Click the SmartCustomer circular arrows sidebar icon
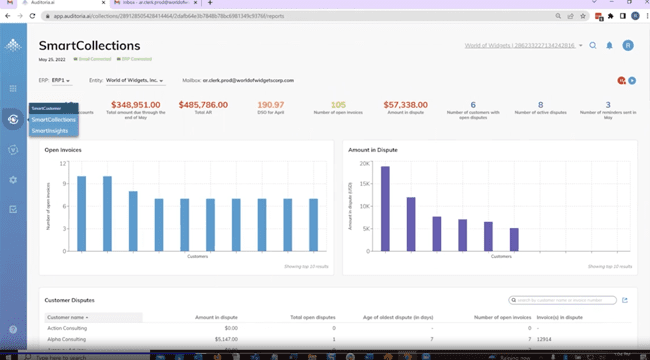Image resolution: width=650 pixels, height=360 pixels. [x=13, y=119]
